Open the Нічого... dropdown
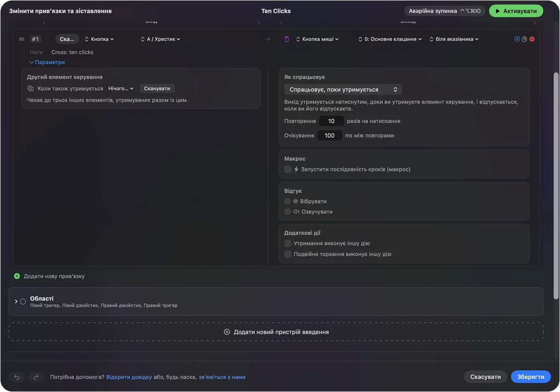560x392 pixels. click(x=121, y=89)
